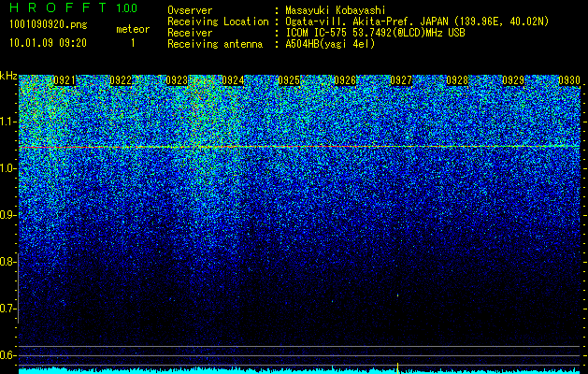
Task: Select the 0925 time marker
Action: click(289, 80)
